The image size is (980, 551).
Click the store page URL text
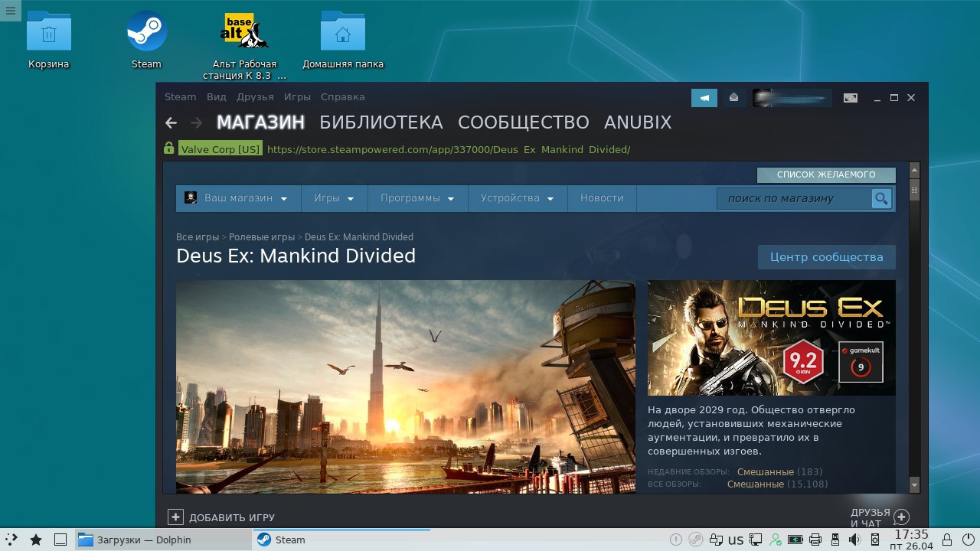point(449,149)
